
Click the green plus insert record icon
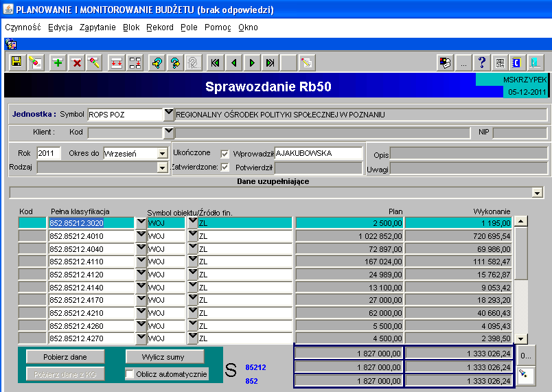[58, 62]
